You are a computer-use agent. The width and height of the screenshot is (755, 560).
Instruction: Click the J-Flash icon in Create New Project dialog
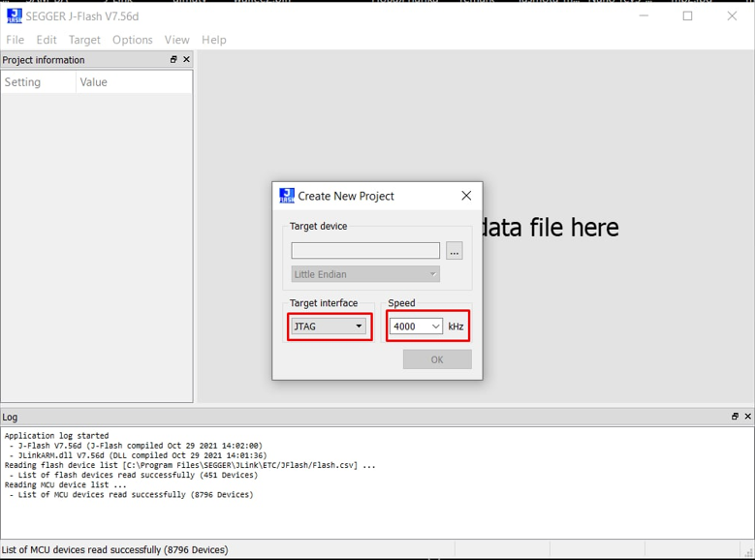(x=287, y=196)
